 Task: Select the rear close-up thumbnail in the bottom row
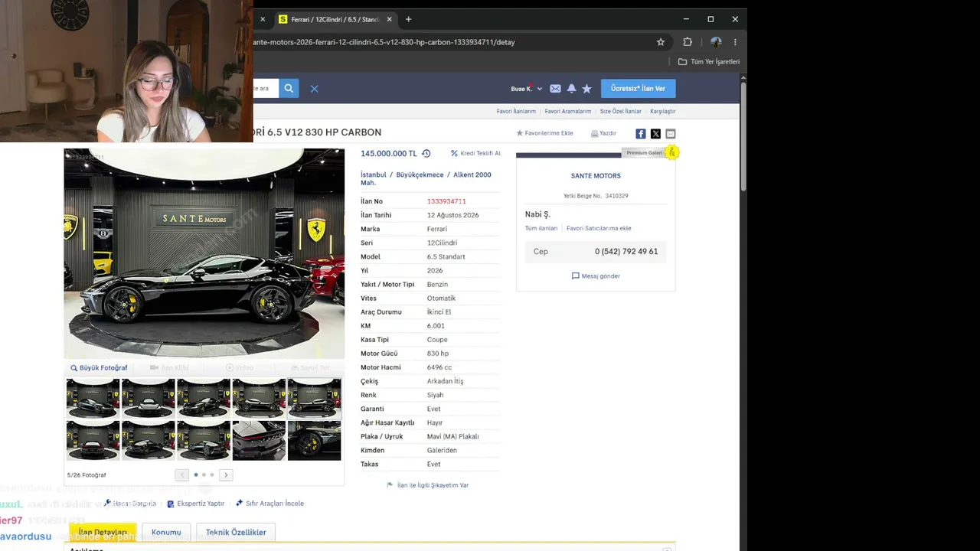tap(259, 441)
